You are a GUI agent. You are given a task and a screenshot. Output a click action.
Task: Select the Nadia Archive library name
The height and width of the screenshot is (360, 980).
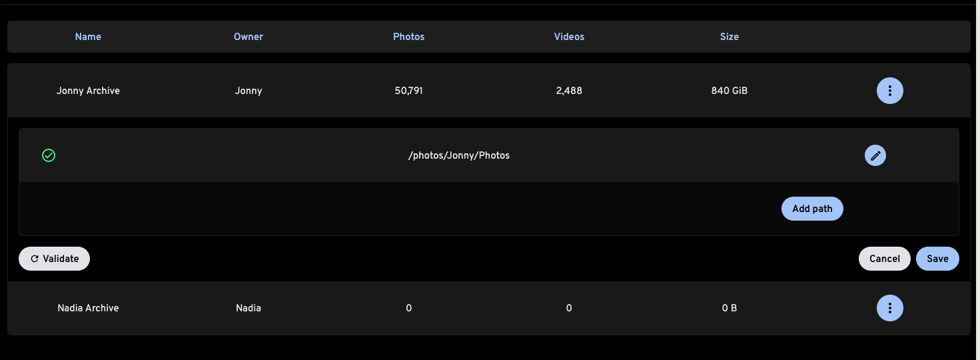pyautogui.click(x=88, y=308)
